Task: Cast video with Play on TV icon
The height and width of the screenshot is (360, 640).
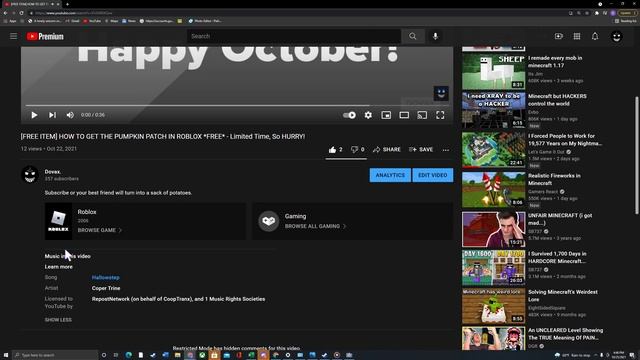Action: [422, 115]
